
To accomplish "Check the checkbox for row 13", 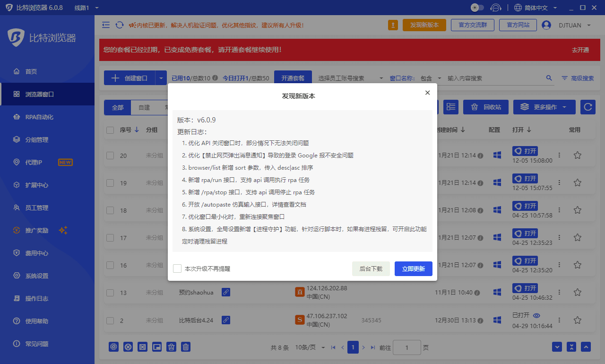I will (x=110, y=293).
